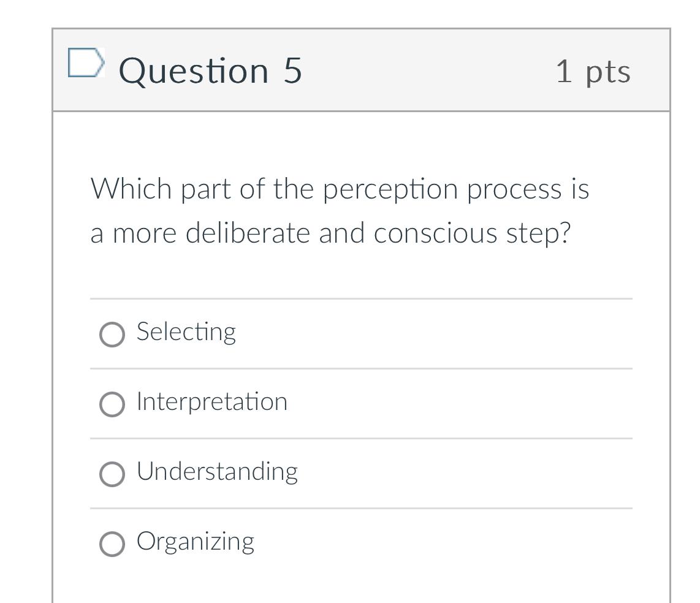Click the word 'step?' ending the question
This screenshot has width=700, height=603.
538,233
